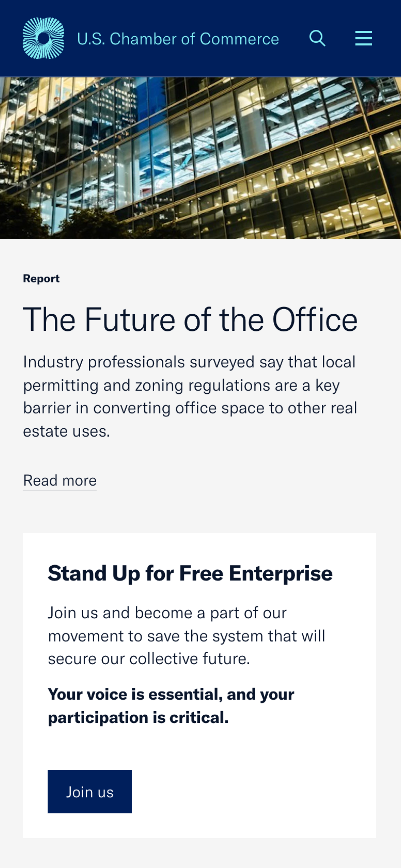Click the office building hero image
The height and width of the screenshot is (868, 401).
click(x=200, y=158)
